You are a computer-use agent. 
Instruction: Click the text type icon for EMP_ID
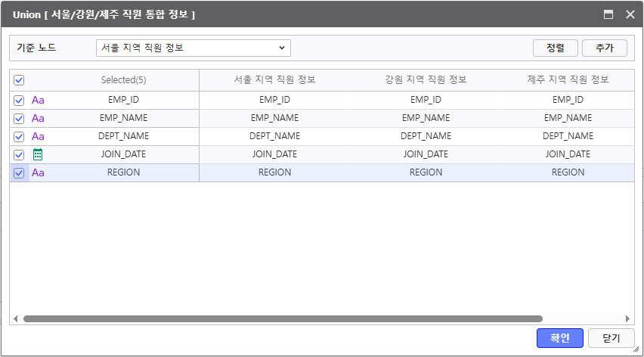pos(38,100)
